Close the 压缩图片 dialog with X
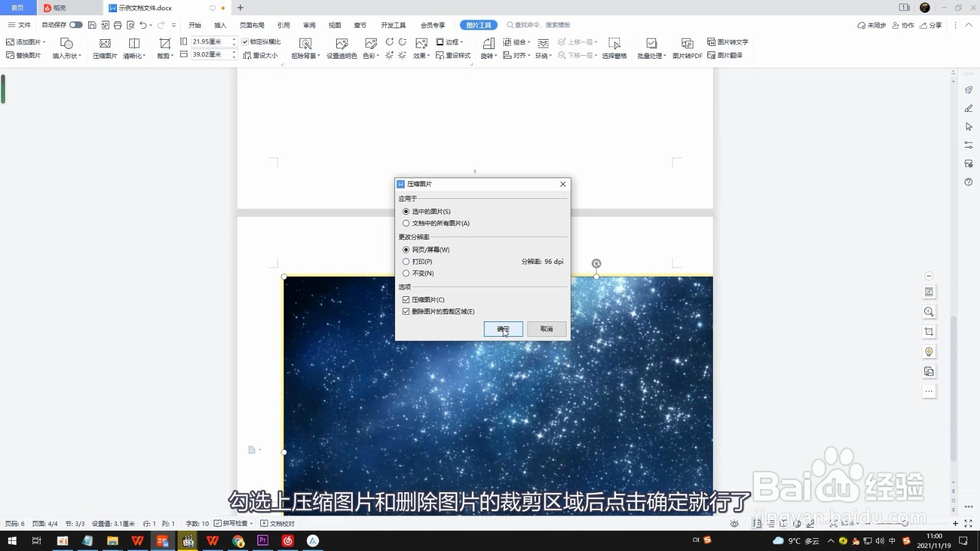 563,184
